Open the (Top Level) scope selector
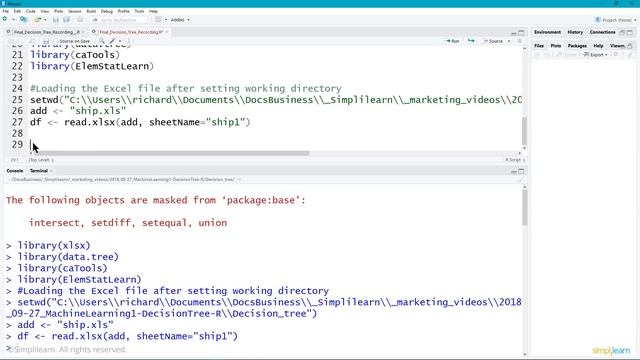640x360 pixels. (x=41, y=160)
